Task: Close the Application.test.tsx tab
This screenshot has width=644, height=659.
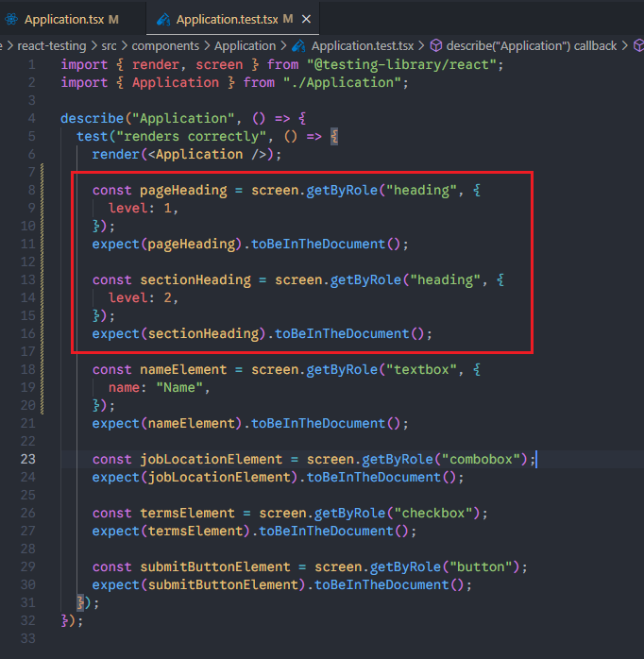Action: [308, 19]
